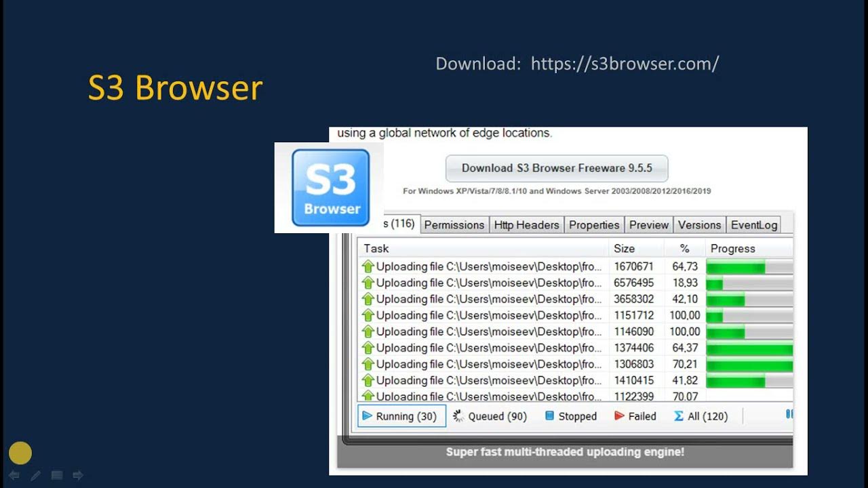Click the upload arrow icon for size 1410415 row

[368, 380]
